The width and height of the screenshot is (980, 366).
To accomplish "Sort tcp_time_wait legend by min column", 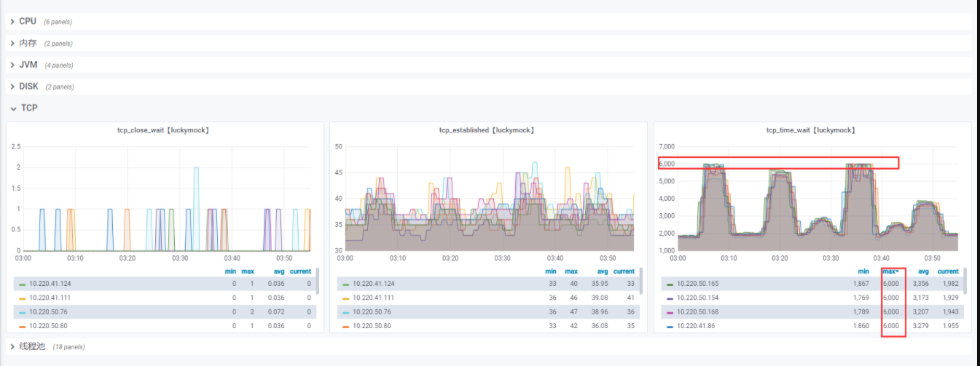I will coord(864,271).
